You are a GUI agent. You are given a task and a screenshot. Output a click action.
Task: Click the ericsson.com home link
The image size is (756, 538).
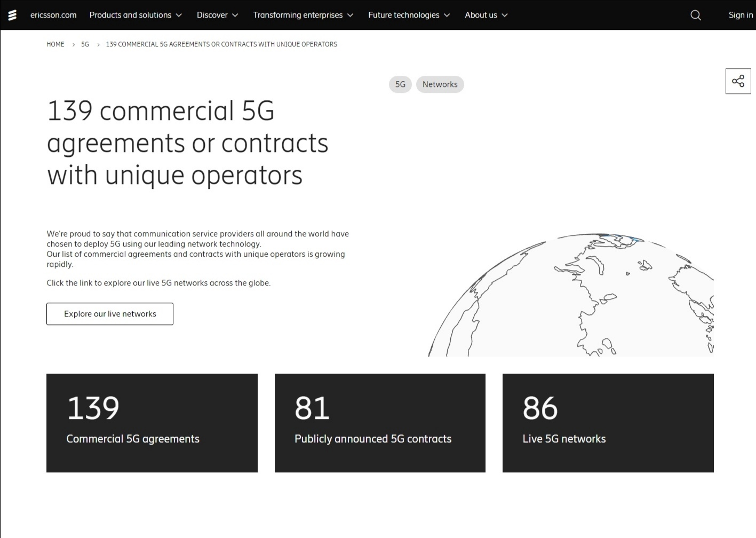53,15
